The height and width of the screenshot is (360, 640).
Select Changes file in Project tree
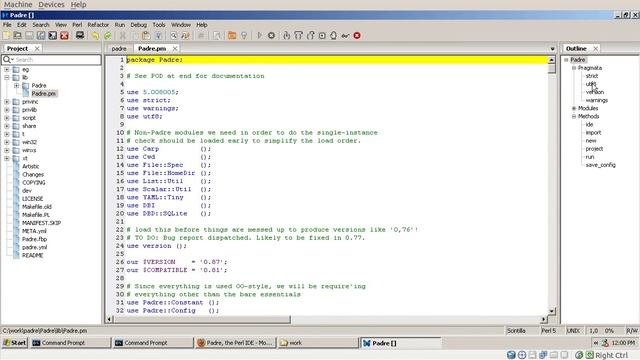tap(33, 174)
